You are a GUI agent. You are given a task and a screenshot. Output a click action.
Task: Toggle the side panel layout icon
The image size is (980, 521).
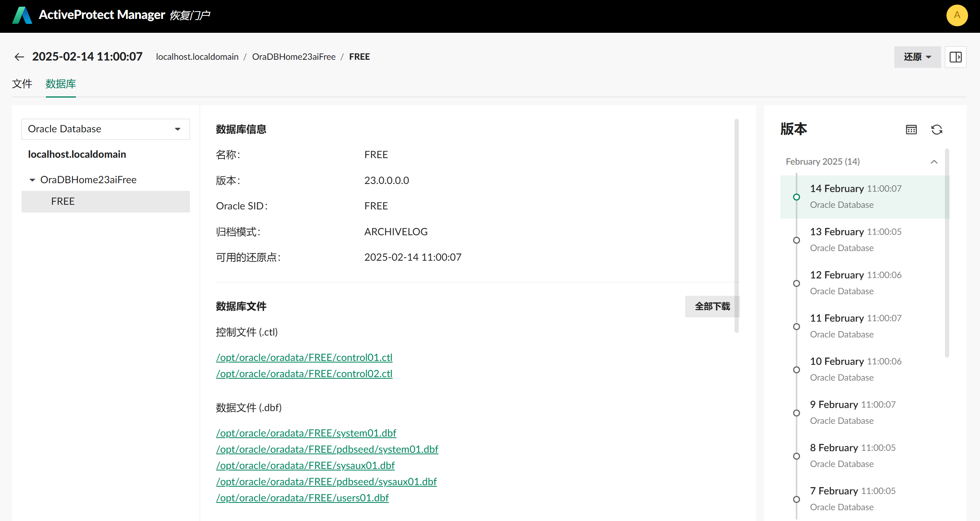coord(955,57)
